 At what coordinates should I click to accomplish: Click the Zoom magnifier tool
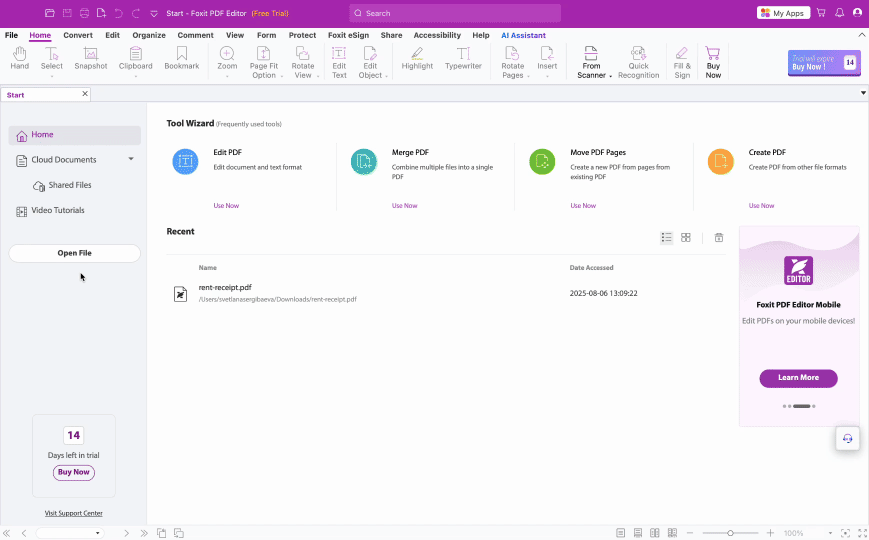[227, 59]
